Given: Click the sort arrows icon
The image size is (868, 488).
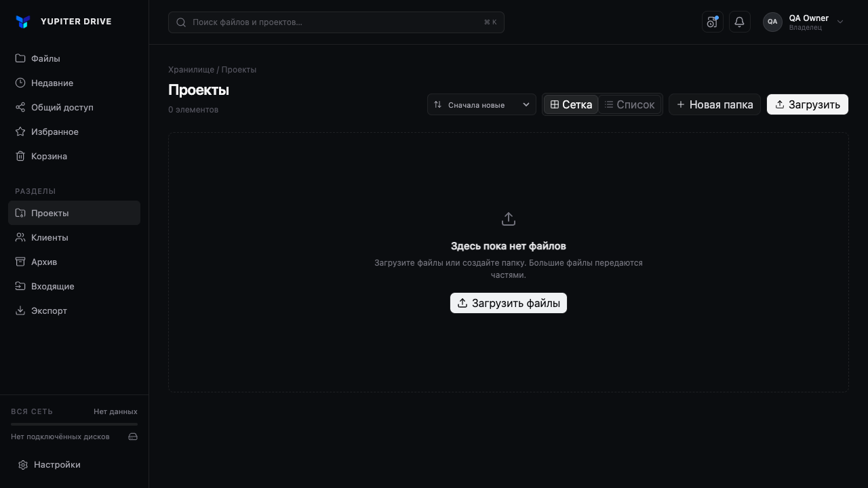Looking at the screenshot, I should click(x=438, y=104).
